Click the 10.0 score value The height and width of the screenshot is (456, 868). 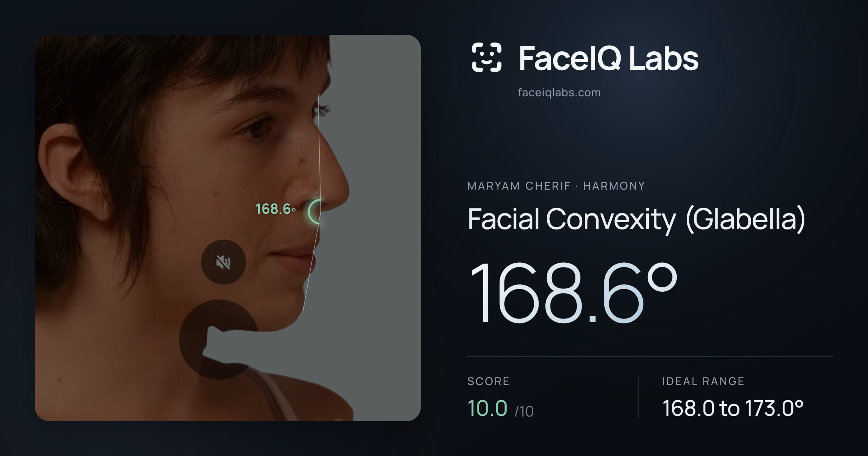(x=487, y=408)
